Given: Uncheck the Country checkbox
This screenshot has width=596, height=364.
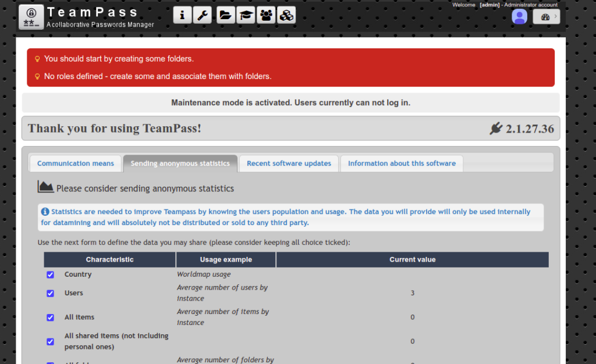Looking at the screenshot, I should pyautogui.click(x=50, y=274).
